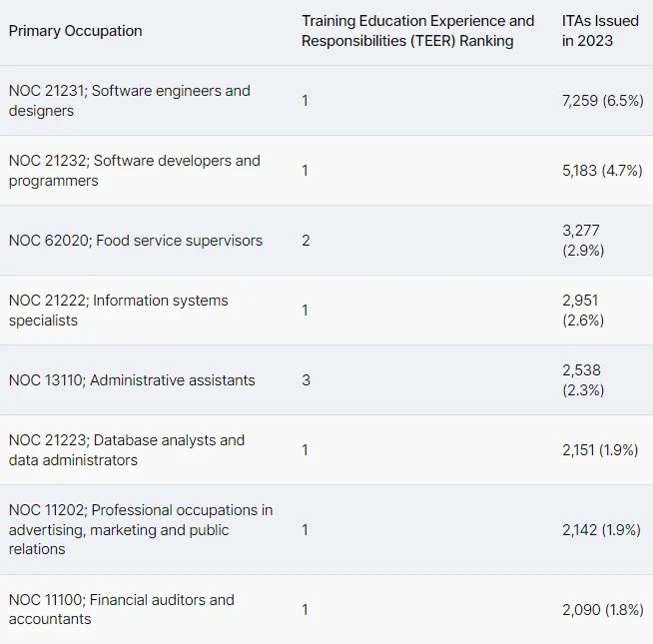
Task: Select NOC 21222 Information systems specialists cell
Action: coord(118,311)
